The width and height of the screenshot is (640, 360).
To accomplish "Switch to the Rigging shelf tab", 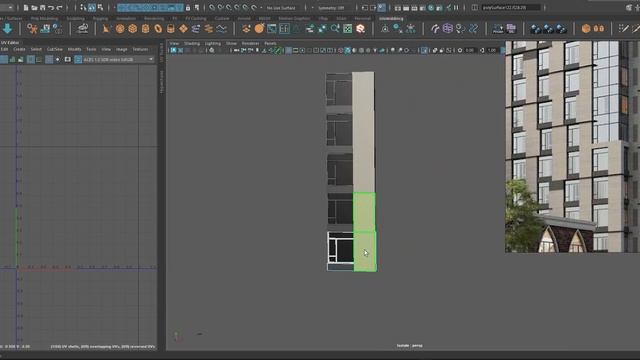I will coord(100,18).
